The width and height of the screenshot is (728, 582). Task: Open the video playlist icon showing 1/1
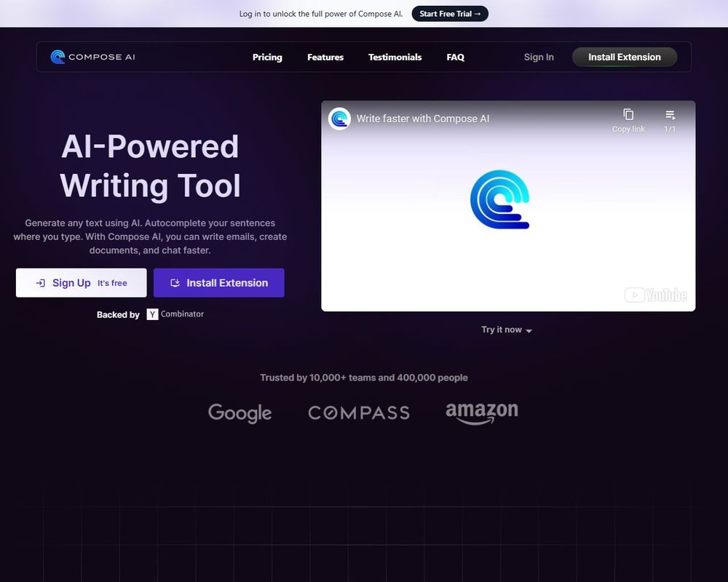point(670,115)
